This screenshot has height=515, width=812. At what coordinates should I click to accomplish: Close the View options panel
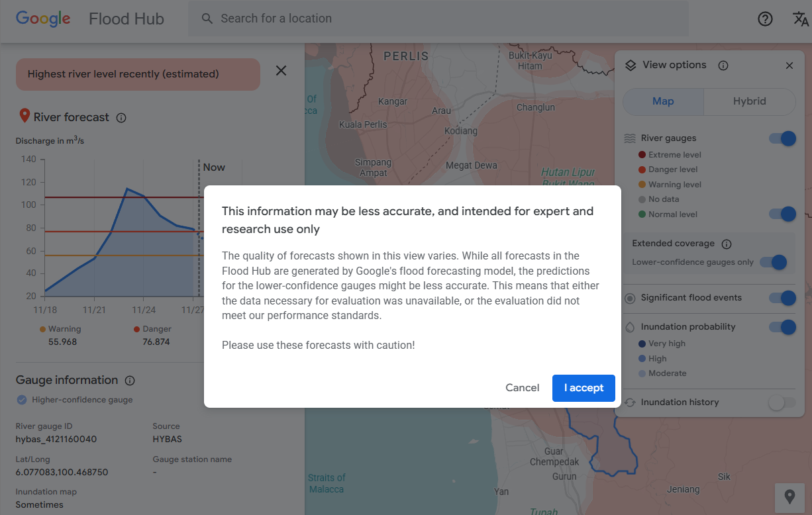(x=789, y=66)
